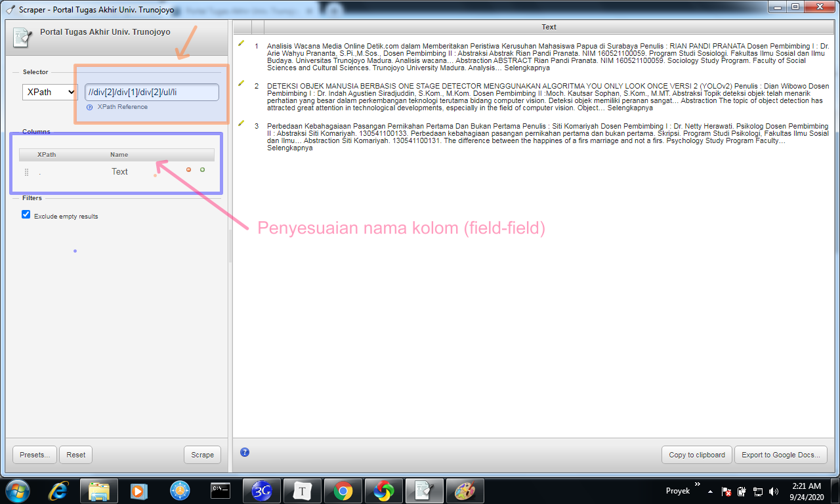Click the XPath selector input field

(x=152, y=93)
